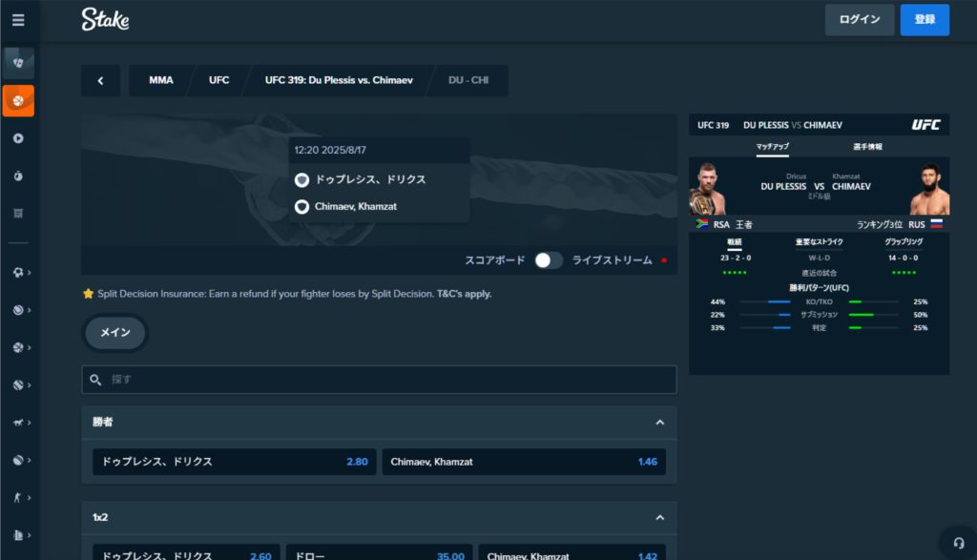
Task: Click the ログイン button
Action: [x=860, y=19]
